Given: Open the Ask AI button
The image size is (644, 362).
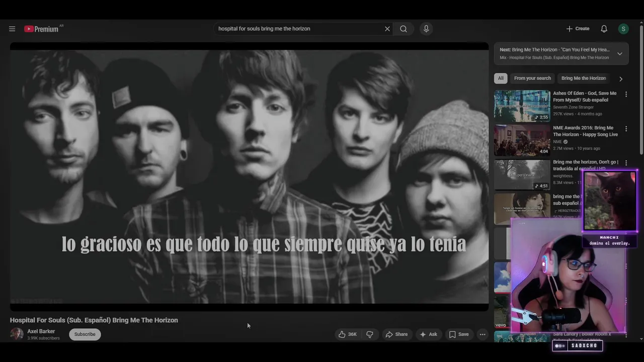Looking at the screenshot, I should [x=428, y=334].
